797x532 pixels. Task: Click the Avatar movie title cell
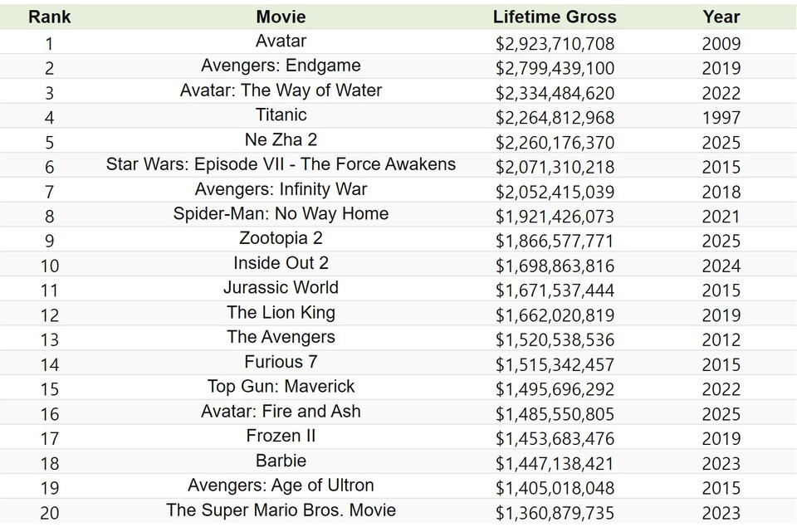click(281, 41)
